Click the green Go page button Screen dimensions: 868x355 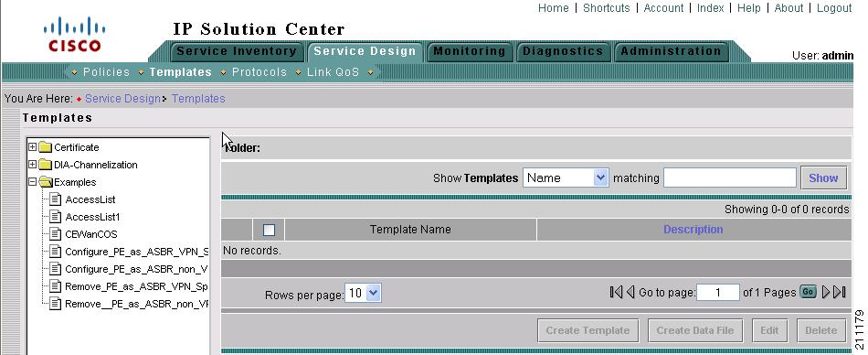tap(809, 292)
